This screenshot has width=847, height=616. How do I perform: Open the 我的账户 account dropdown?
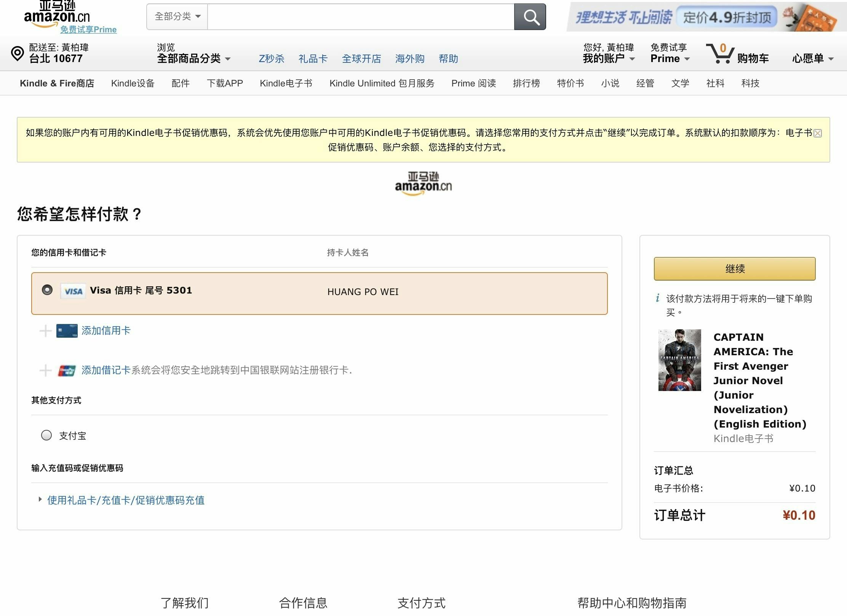point(609,59)
